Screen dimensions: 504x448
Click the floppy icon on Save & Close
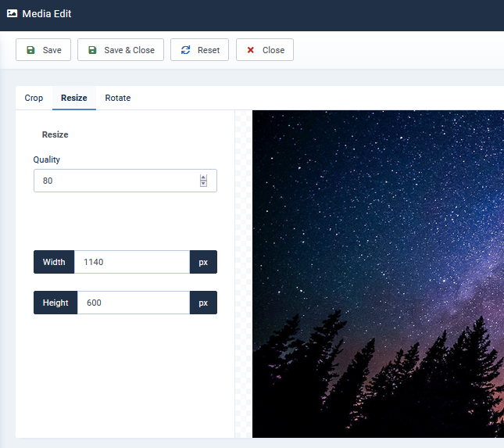coord(92,50)
